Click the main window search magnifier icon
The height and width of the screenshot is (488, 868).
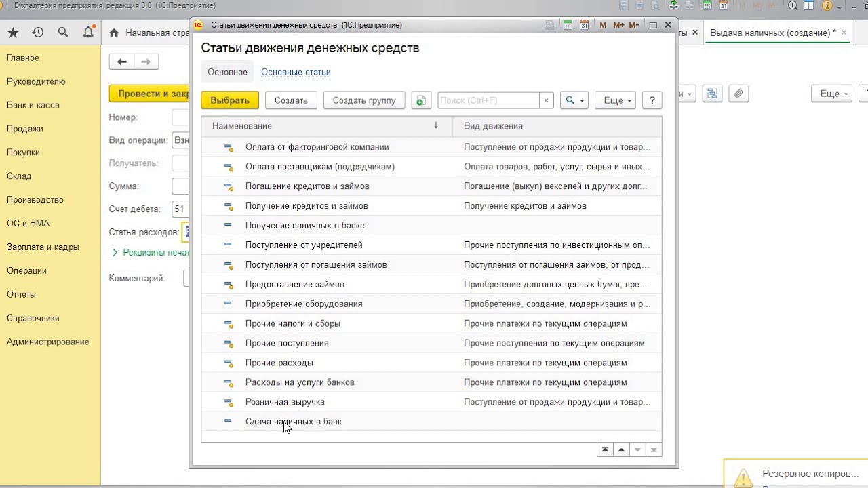63,33
